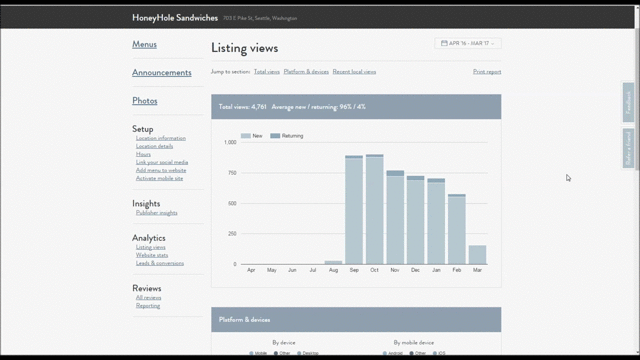Click the Reviews sidebar heading
Viewport: 640px width, 360px height.
click(x=147, y=288)
